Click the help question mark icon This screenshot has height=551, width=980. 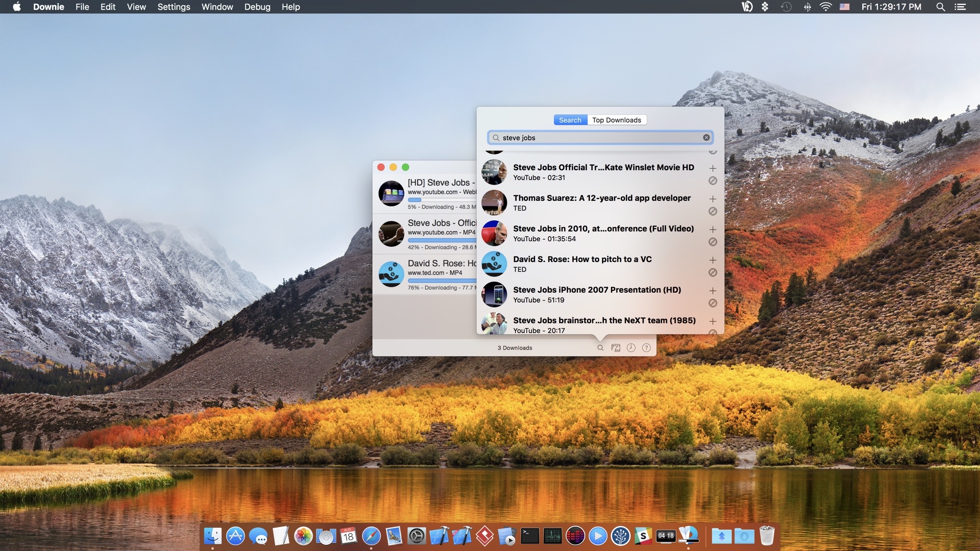(x=646, y=348)
